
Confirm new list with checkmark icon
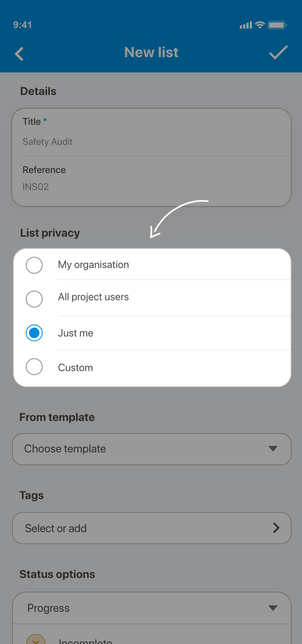click(x=278, y=53)
